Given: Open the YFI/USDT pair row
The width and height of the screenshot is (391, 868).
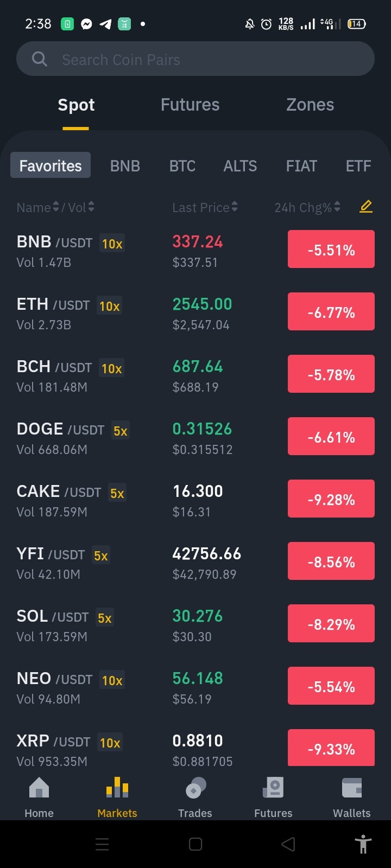Looking at the screenshot, I should tap(195, 563).
